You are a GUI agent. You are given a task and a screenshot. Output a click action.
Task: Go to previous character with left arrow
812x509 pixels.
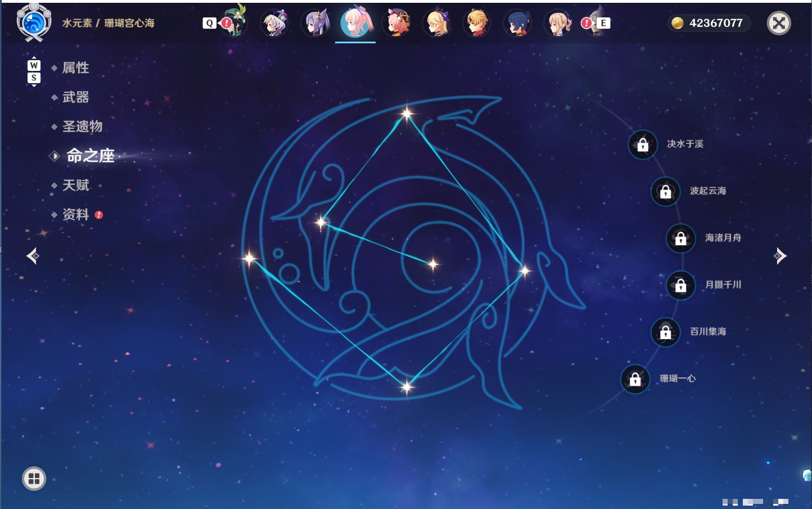33,256
